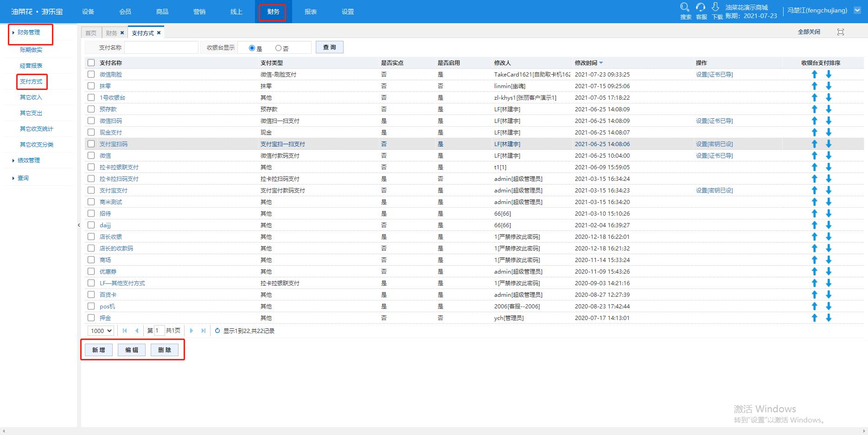Expand the 查询 tree section

click(x=13, y=178)
